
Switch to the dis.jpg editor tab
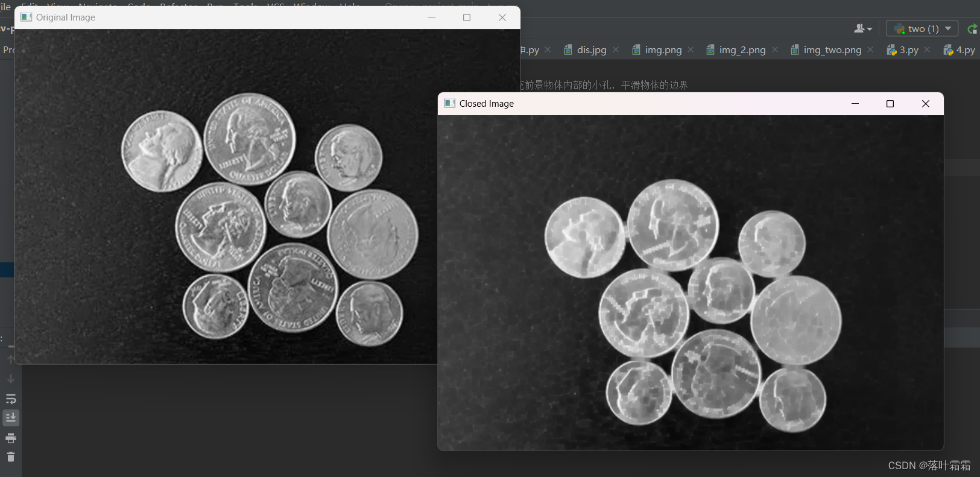(591, 49)
